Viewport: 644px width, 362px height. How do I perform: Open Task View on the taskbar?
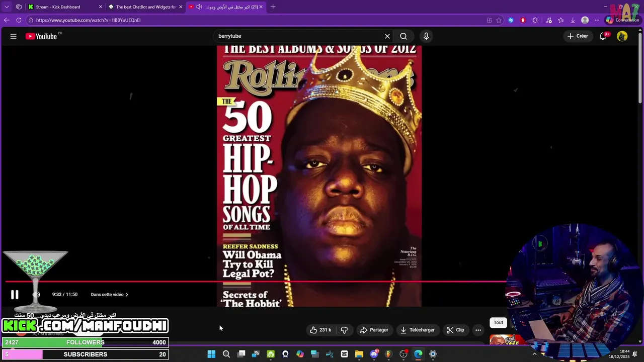click(242, 354)
